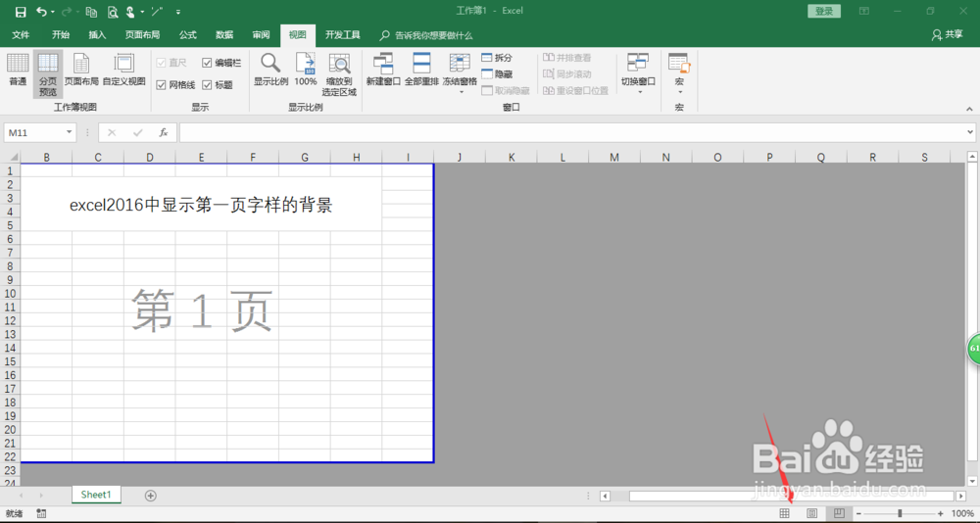
Task: Switch to Page Layout (页面布局) view
Action: [81, 70]
